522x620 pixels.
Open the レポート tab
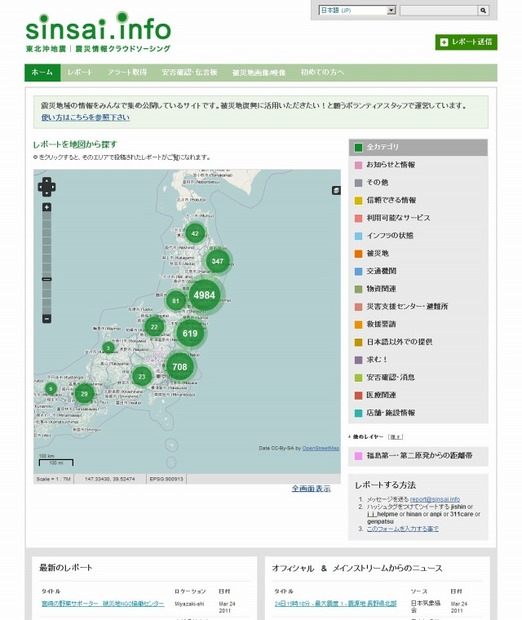pos(79,72)
